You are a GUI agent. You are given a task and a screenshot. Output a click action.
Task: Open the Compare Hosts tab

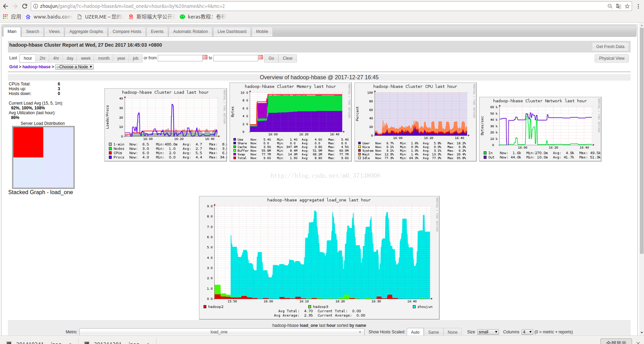pos(127,32)
